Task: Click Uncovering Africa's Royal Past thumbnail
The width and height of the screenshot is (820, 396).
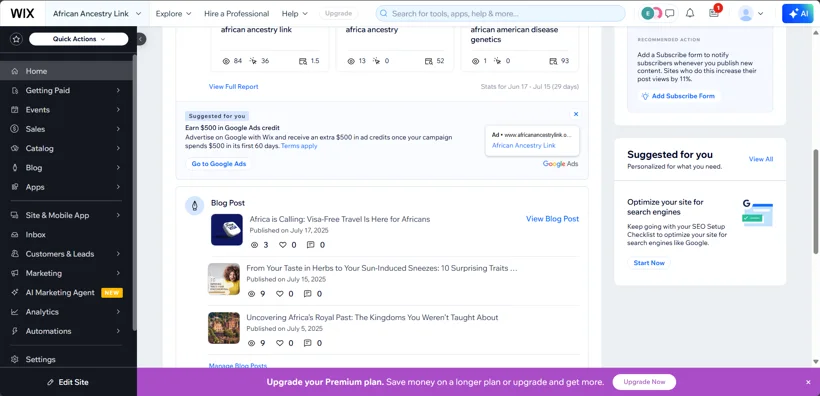Action: point(224,328)
